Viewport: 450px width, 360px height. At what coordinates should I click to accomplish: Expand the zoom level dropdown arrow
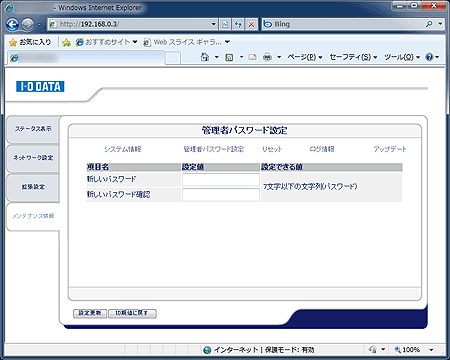coord(431,350)
